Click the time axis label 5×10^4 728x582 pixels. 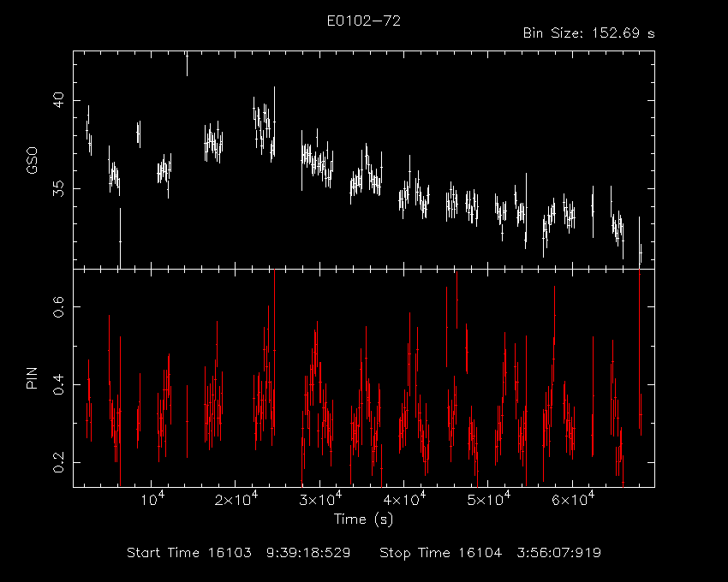coord(488,499)
